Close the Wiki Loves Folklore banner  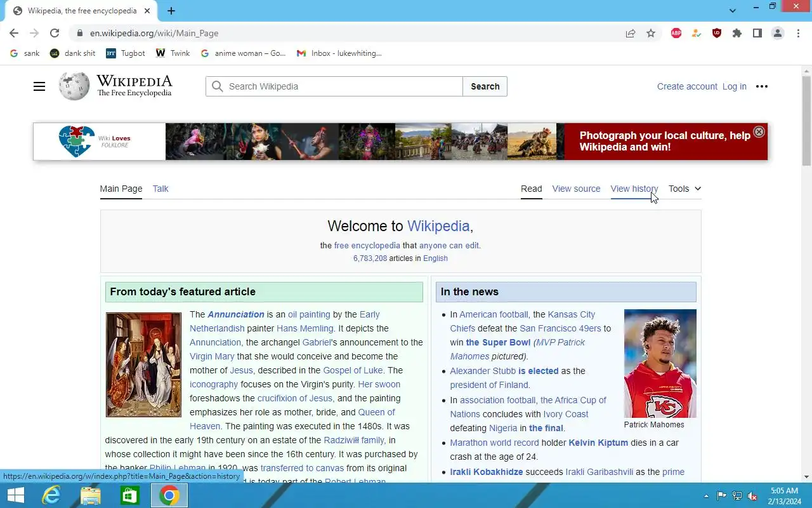click(x=759, y=131)
